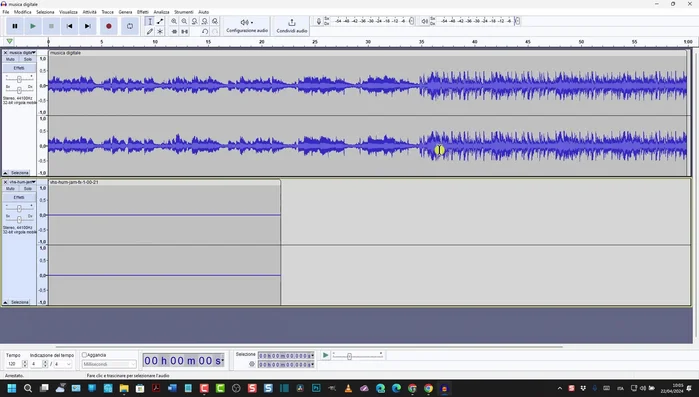Screen dimensions: 699x397
Task: Click the greyed Redo arrow icon
Action: [x=215, y=32]
